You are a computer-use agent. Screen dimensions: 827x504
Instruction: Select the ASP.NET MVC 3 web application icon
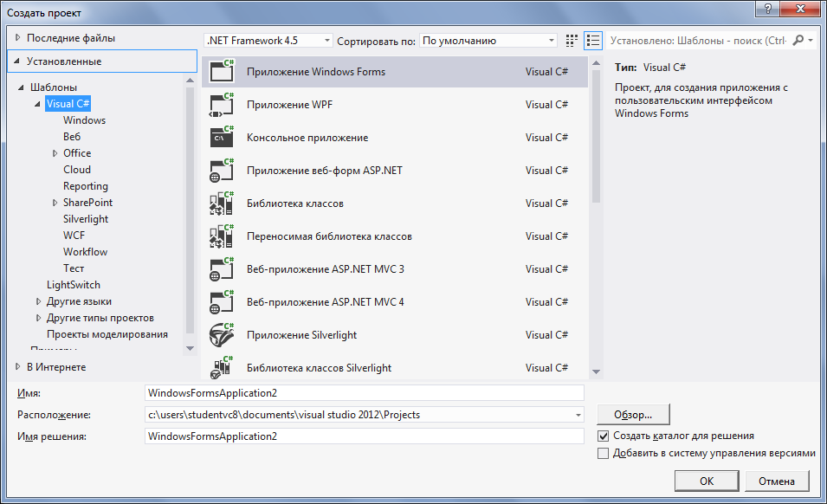(x=222, y=268)
